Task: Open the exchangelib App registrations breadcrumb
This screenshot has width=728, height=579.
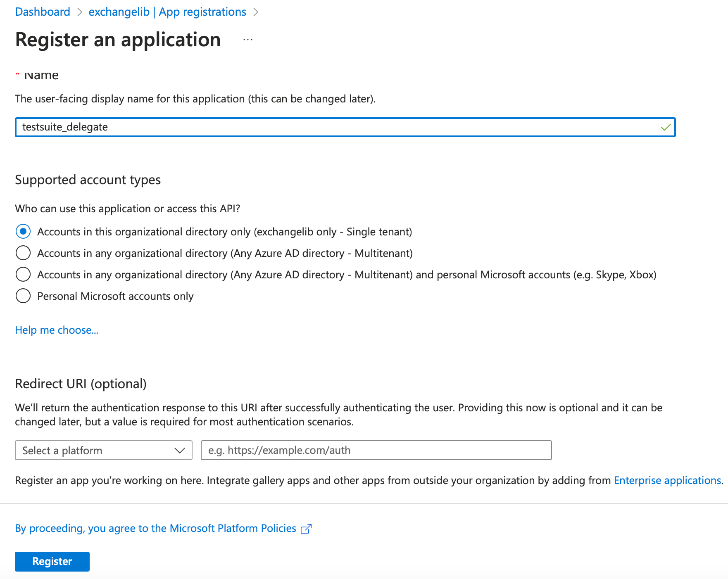Action: click(x=167, y=12)
